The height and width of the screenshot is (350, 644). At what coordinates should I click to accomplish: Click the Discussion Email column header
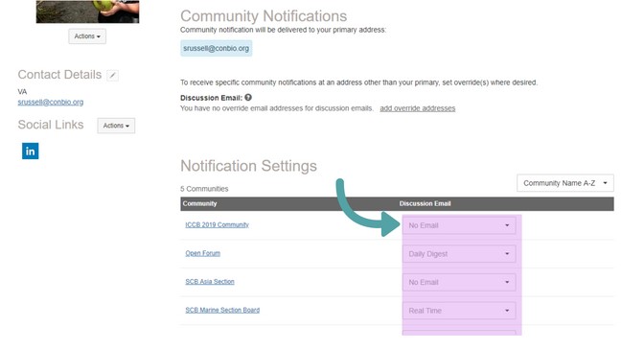(x=425, y=203)
